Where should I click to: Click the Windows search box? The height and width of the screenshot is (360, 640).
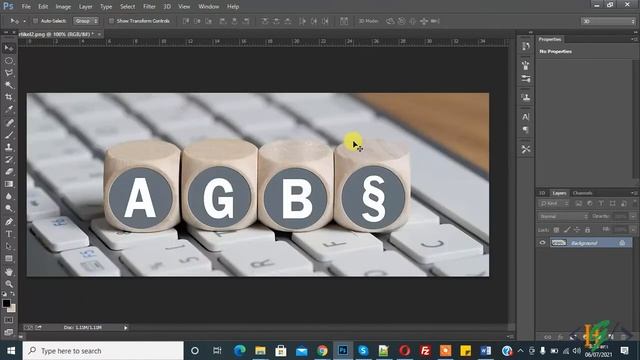pyautogui.click(x=103, y=351)
